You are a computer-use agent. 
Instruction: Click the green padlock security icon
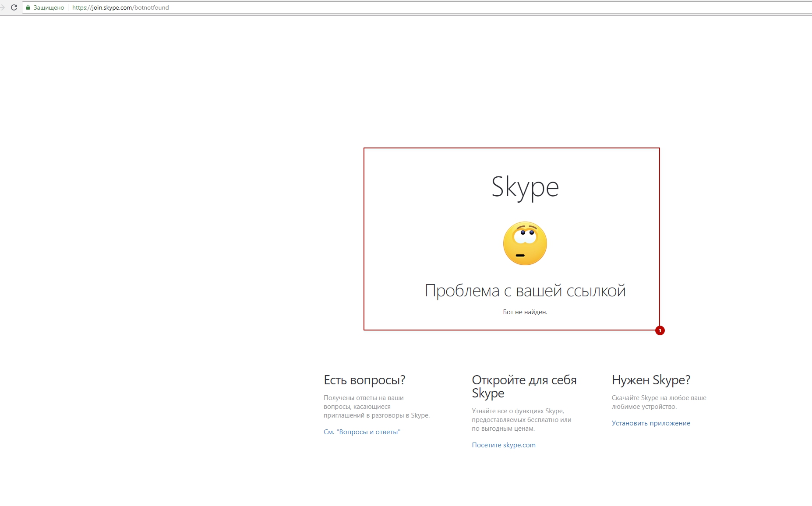point(28,7)
